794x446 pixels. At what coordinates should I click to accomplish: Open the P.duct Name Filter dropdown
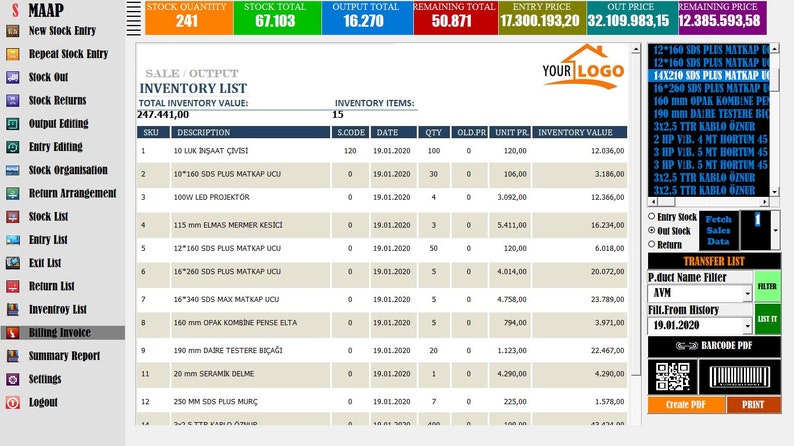click(747, 293)
